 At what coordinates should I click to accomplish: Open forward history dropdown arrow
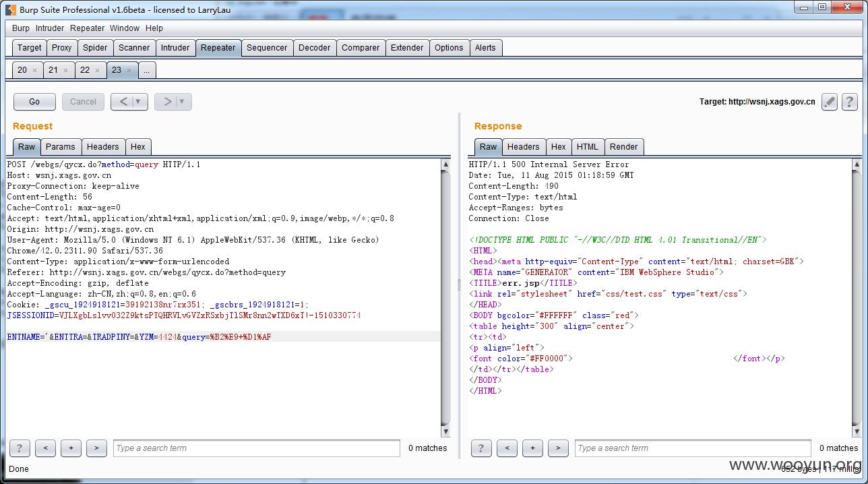pyautogui.click(x=183, y=102)
